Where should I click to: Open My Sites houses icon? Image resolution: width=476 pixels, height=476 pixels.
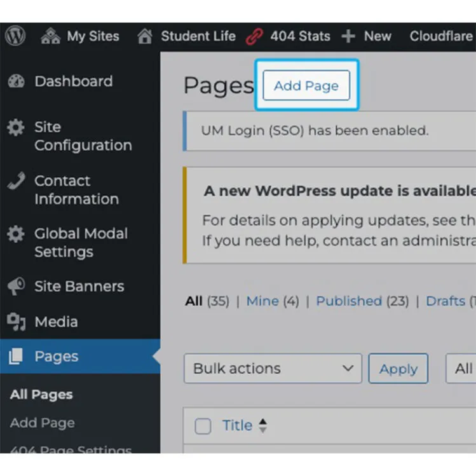50,36
